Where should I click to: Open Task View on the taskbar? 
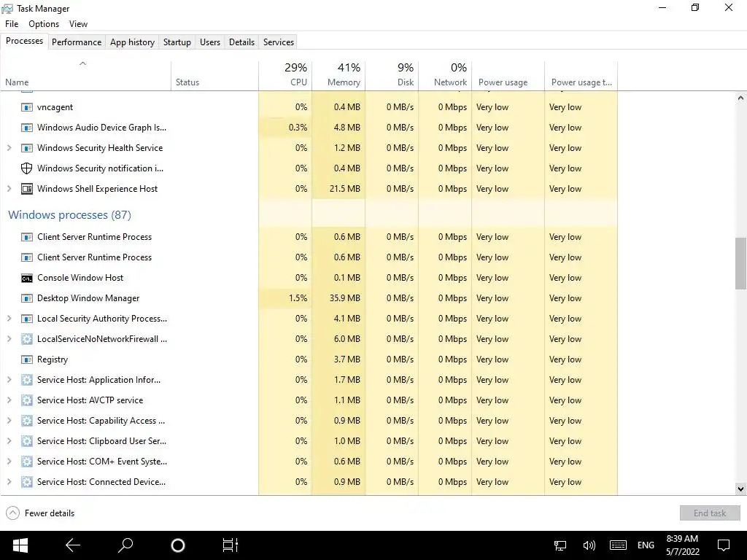coord(230,545)
